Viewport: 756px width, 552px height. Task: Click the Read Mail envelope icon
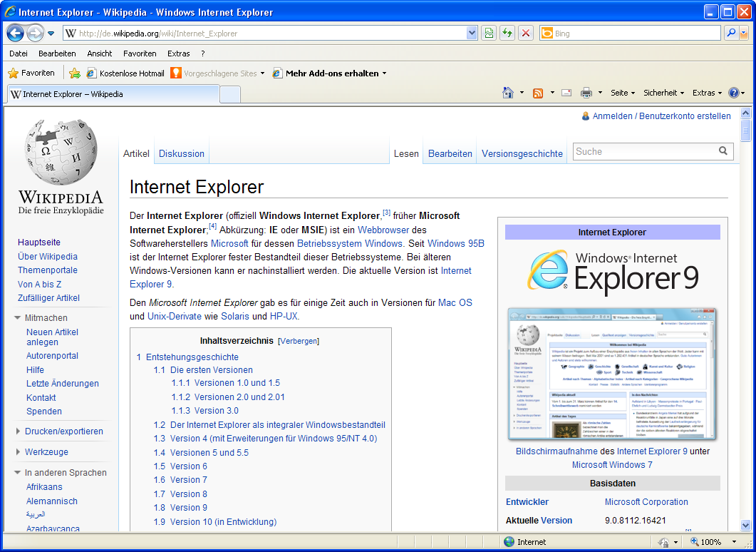click(566, 93)
